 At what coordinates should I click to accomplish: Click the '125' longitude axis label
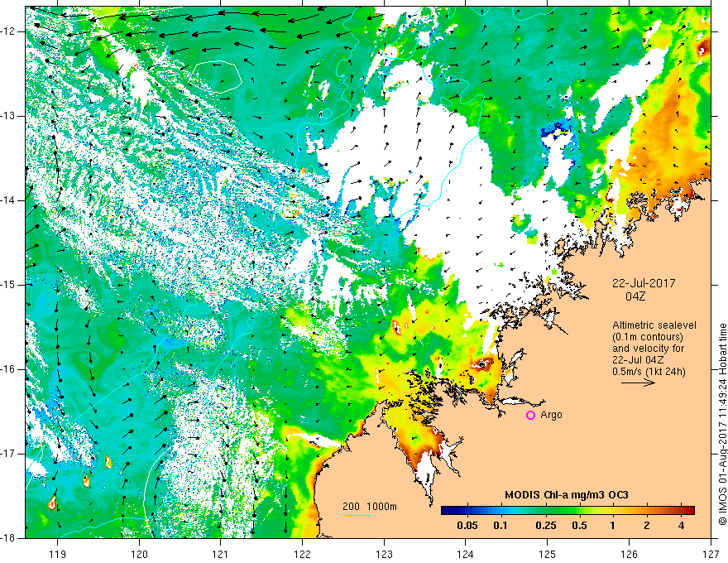(x=548, y=554)
